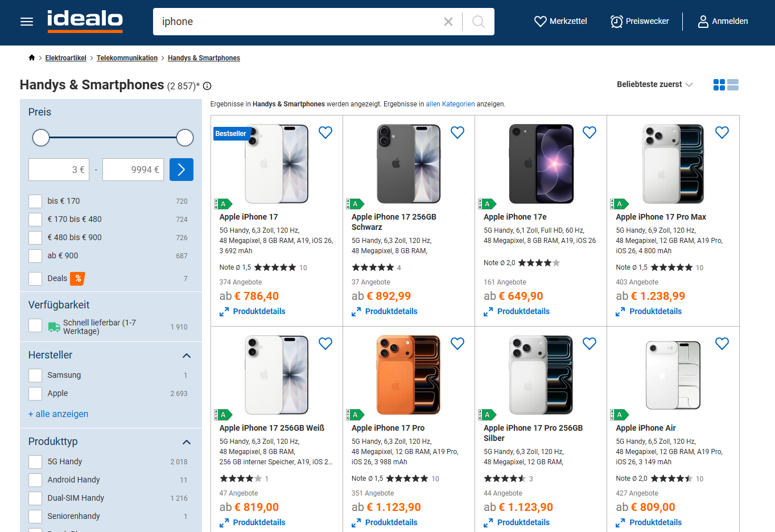Click energy label on Apple iPhone 17
775x532 pixels.
pos(223,204)
